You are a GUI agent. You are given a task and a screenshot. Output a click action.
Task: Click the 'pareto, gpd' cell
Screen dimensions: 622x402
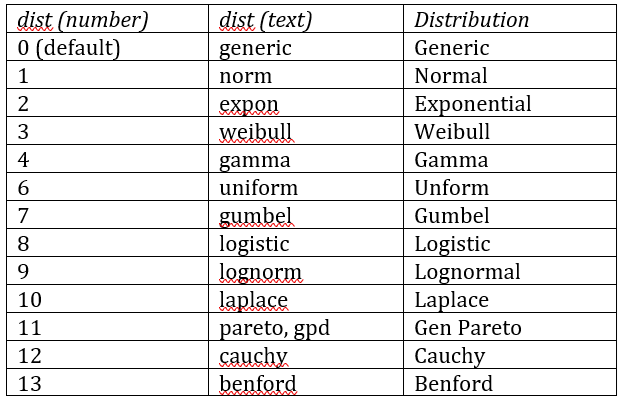pyautogui.click(x=306, y=327)
